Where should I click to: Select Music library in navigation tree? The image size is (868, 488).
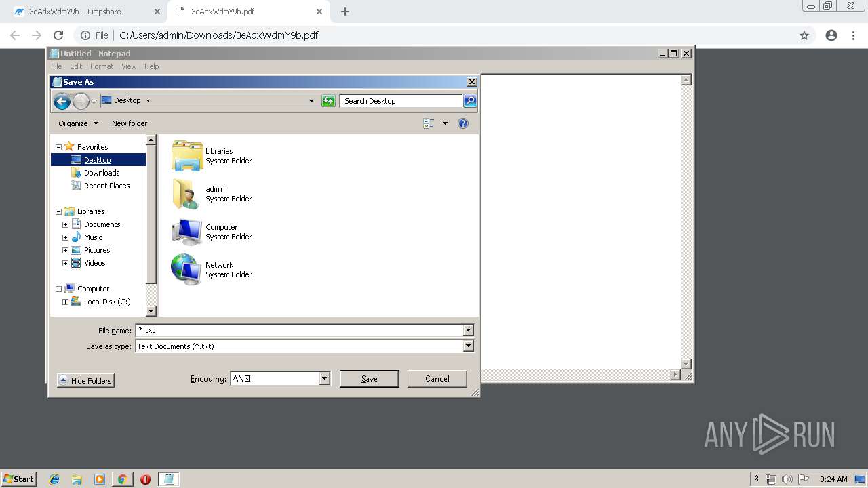(93, 237)
